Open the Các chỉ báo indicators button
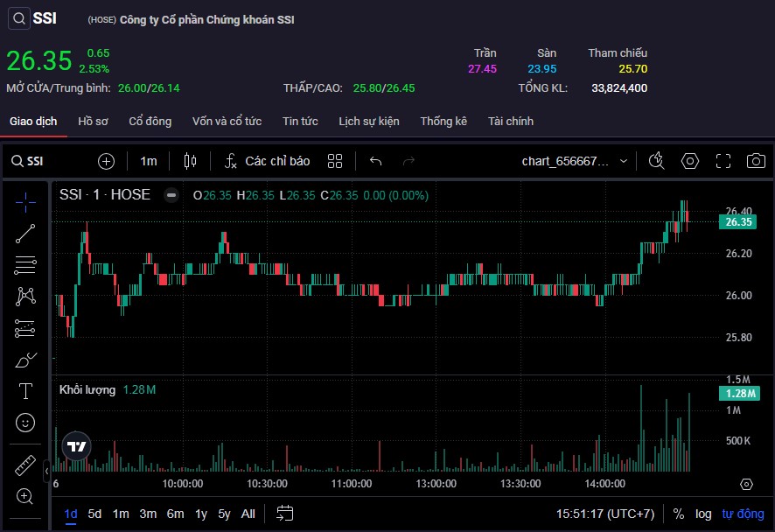775x532 pixels. 267,161
